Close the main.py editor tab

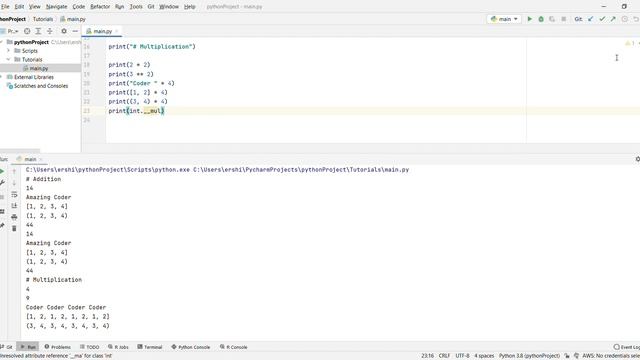click(116, 31)
